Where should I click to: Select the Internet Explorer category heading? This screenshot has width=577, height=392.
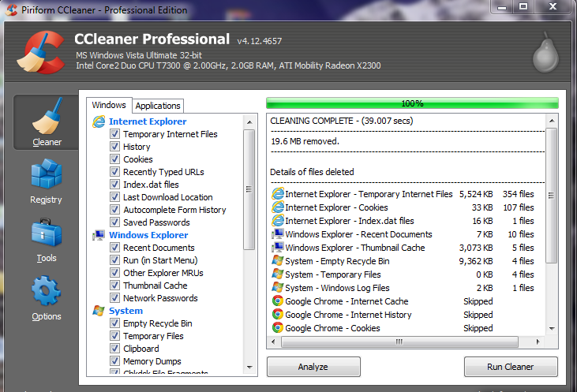[148, 121]
